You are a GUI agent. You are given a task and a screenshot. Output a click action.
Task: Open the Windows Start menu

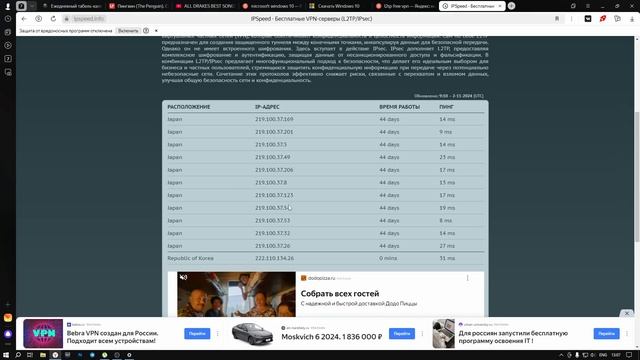(x=6, y=355)
